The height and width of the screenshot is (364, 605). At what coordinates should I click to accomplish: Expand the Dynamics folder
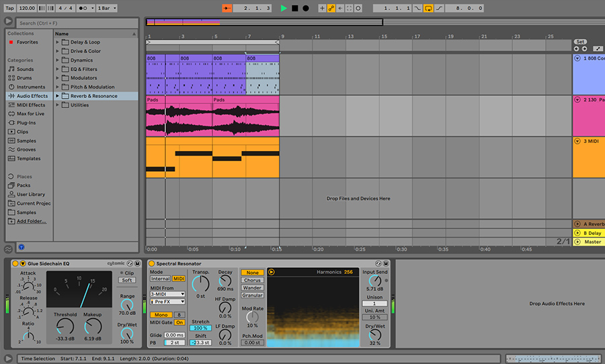pos(58,60)
